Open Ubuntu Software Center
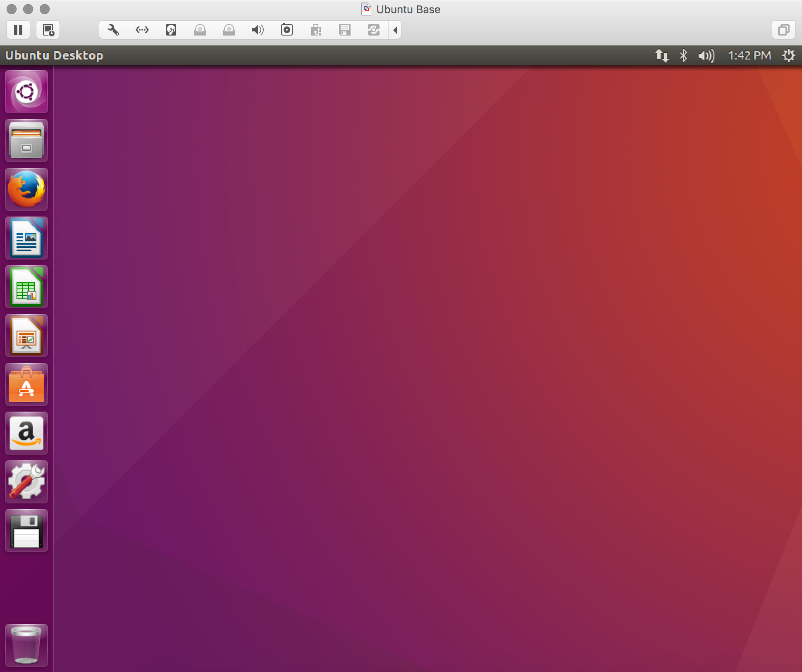Viewport: 802px width, 672px height. 27,385
